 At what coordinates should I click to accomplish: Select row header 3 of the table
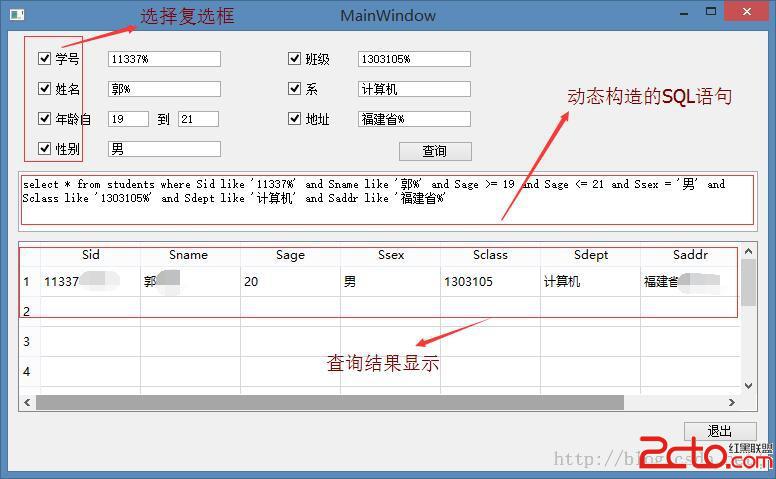(29, 341)
